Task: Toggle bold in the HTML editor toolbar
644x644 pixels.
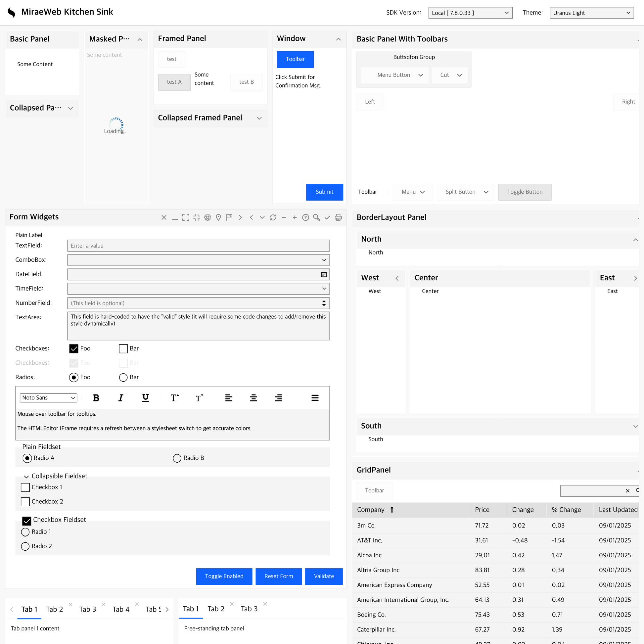Action: point(96,398)
